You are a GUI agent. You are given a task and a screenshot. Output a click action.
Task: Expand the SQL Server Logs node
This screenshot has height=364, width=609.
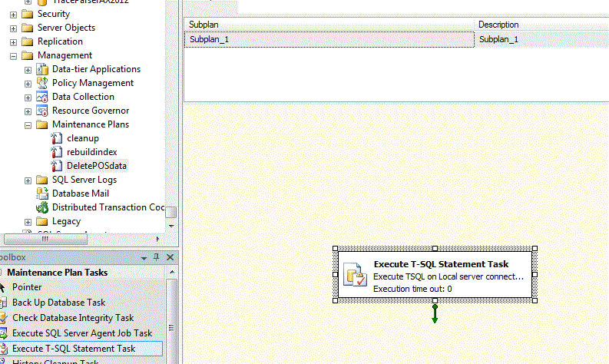28,180
